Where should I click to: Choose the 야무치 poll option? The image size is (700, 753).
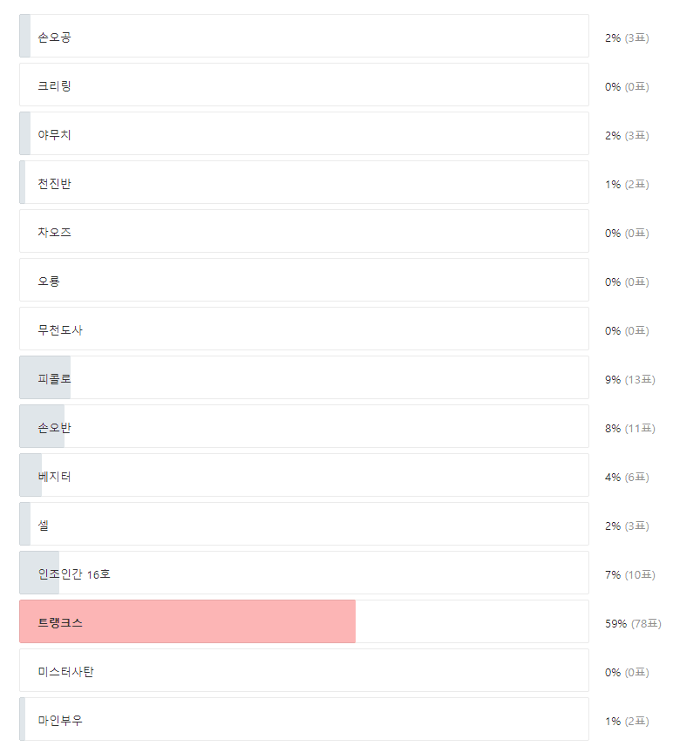(303, 134)
